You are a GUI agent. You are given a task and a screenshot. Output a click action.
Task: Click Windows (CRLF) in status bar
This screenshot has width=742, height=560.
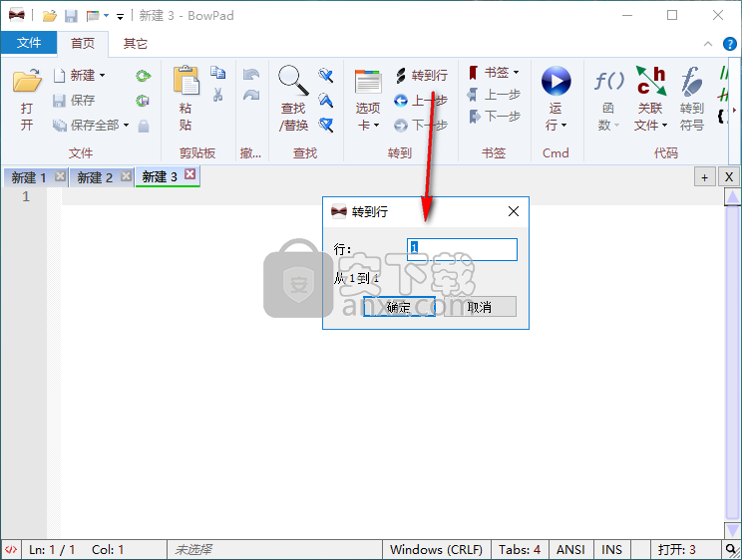436,550
